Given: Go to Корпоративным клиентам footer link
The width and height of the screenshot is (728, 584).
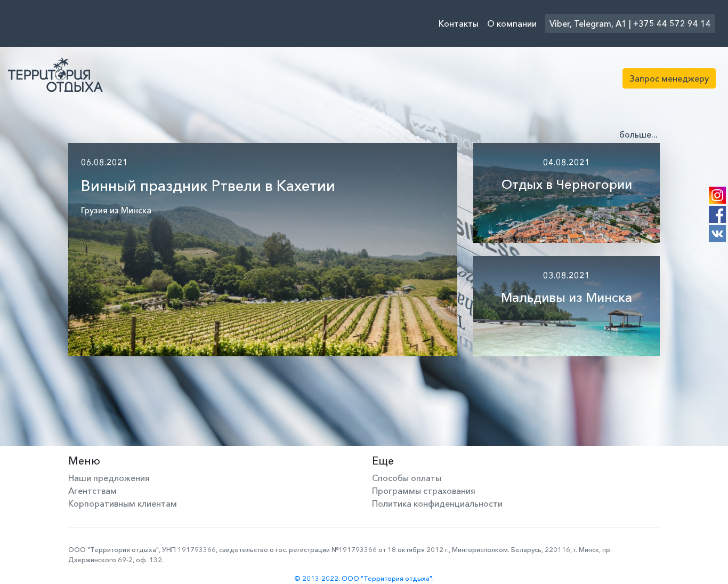Looking at the screenshot, I should tap(123, 503).
